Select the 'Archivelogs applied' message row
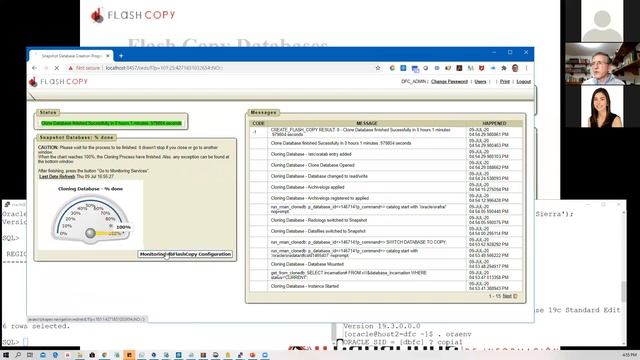Screen dimensions: 640x360 (x=386, y=187)
